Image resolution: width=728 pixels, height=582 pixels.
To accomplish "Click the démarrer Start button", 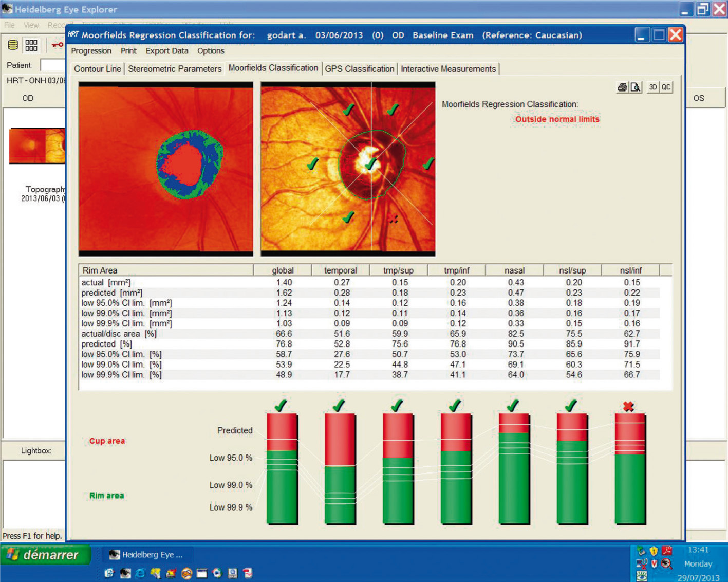I will (45, 555).
